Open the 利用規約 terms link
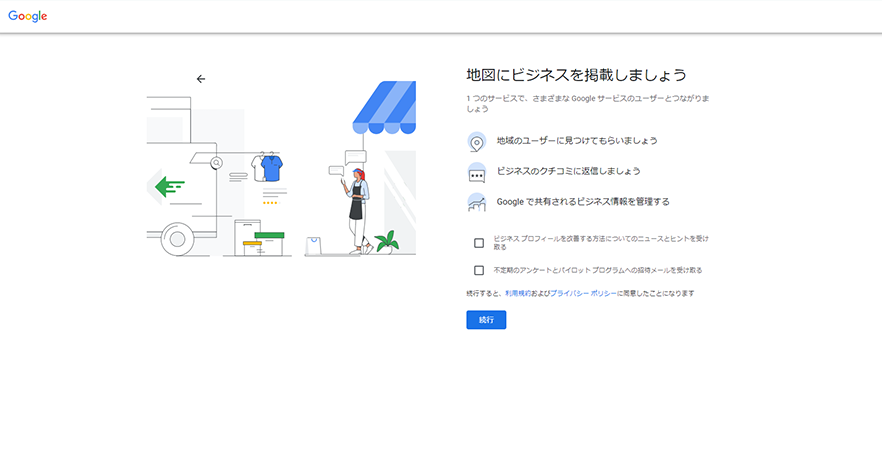 click(x=518, y=294)
